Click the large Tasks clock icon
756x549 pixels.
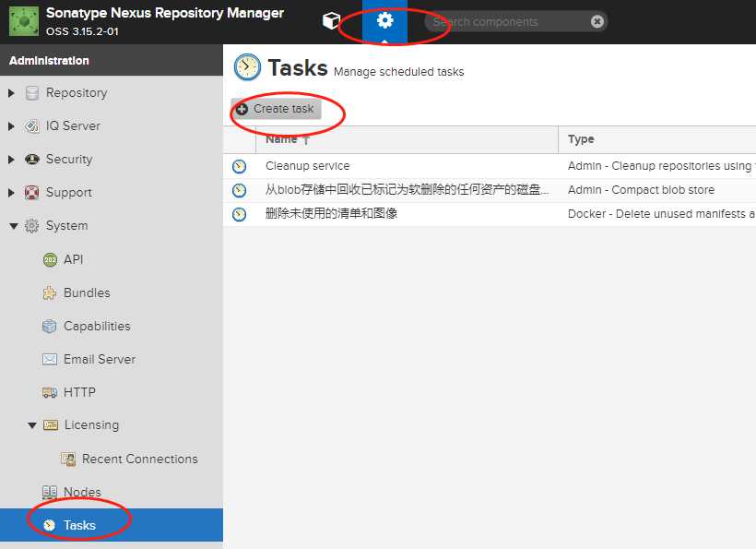[247, 67]
